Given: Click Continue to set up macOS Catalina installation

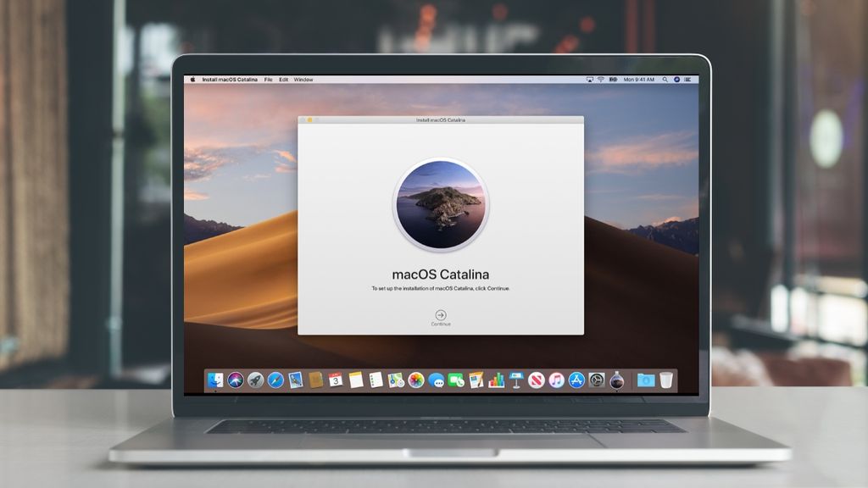Looking at the screenshot, I should (x=439, y=317).
